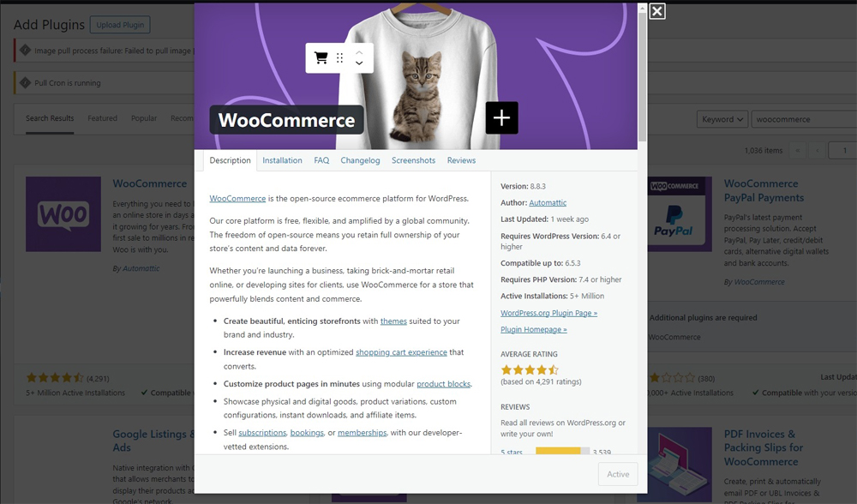
Task: View the Reviews tab
Action: click(461, 160)
